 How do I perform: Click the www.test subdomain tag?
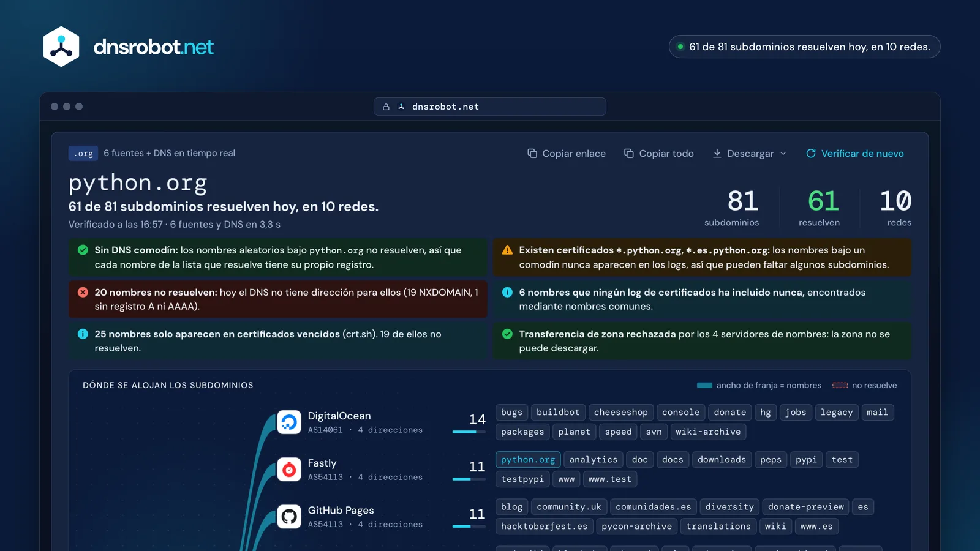tap(610, 479)
